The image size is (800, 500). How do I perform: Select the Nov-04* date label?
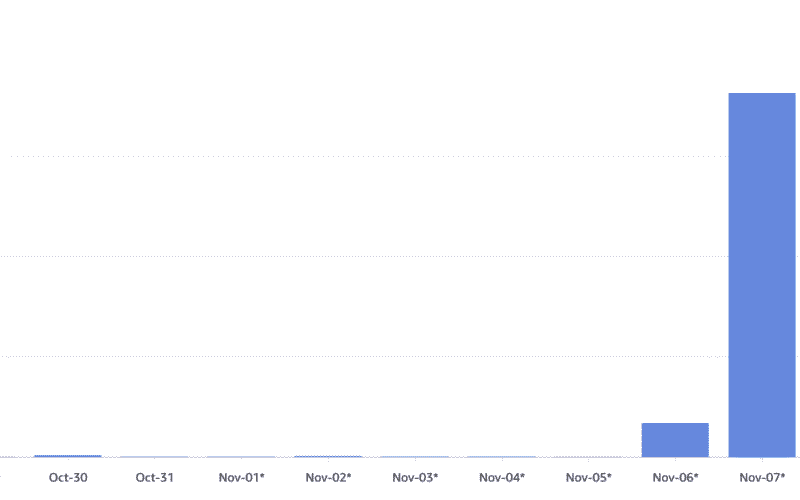tap(501, 478)
